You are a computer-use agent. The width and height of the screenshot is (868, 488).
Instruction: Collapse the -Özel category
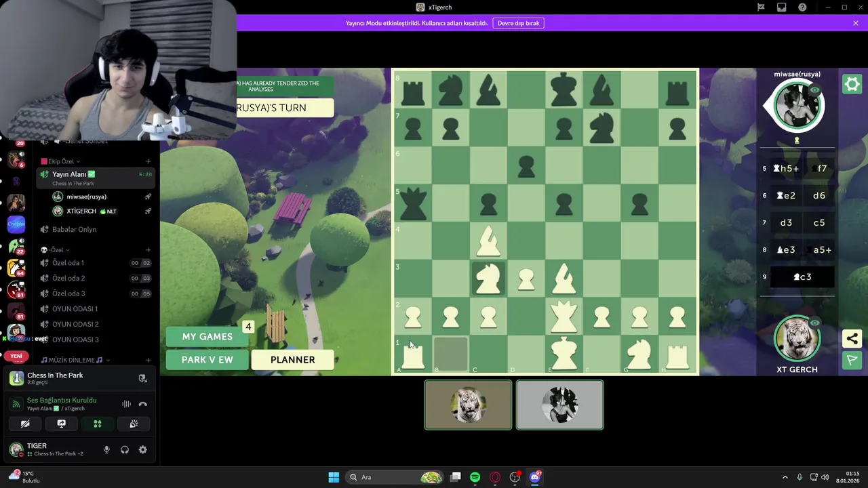pos(56,250)
